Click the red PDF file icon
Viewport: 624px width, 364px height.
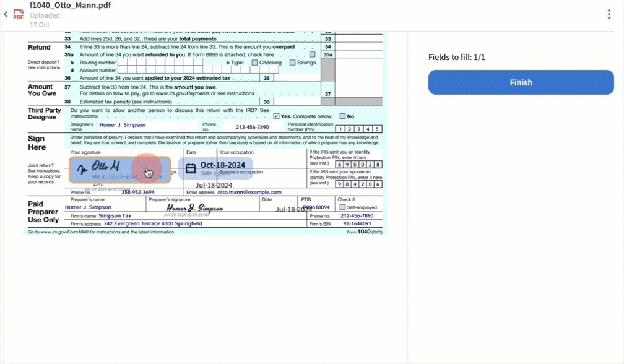pos(19,14)
